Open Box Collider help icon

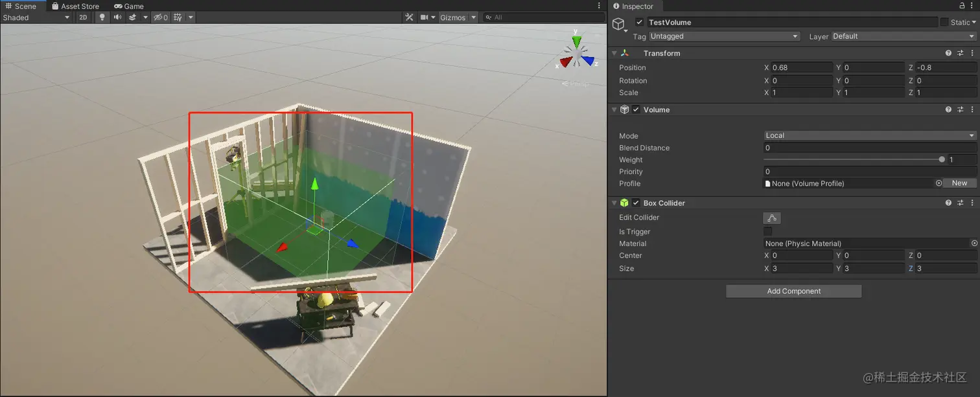click(x=949, y=203)
